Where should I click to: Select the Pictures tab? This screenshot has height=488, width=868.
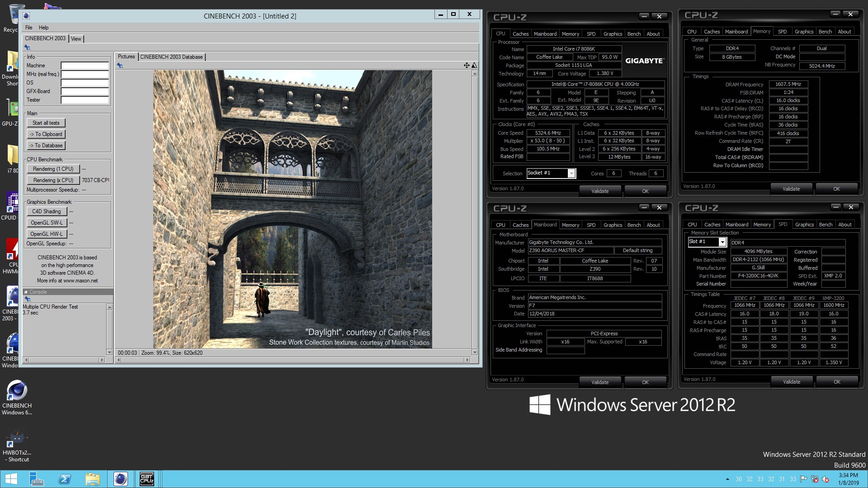(126, 56)
